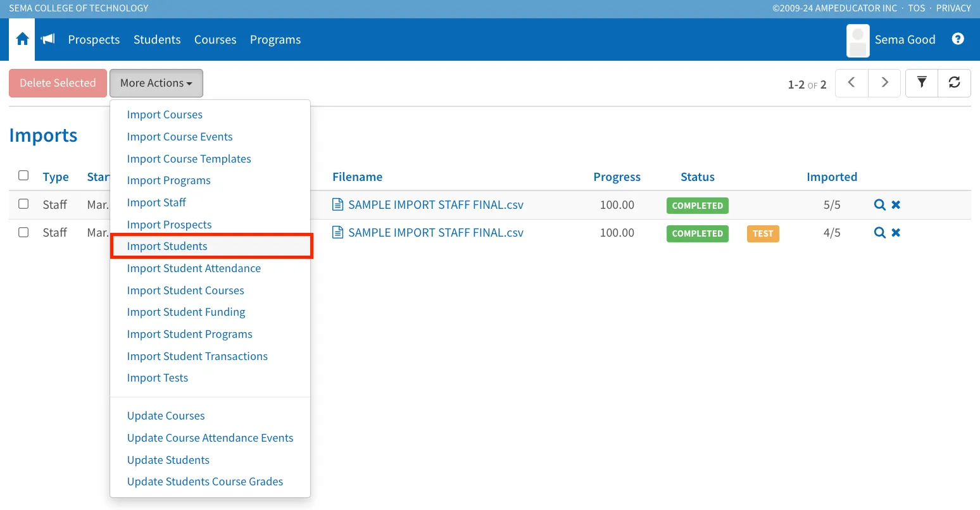Click second row COMPLETED status badge
Screen dimensions: 980x510
pos(697,233)
